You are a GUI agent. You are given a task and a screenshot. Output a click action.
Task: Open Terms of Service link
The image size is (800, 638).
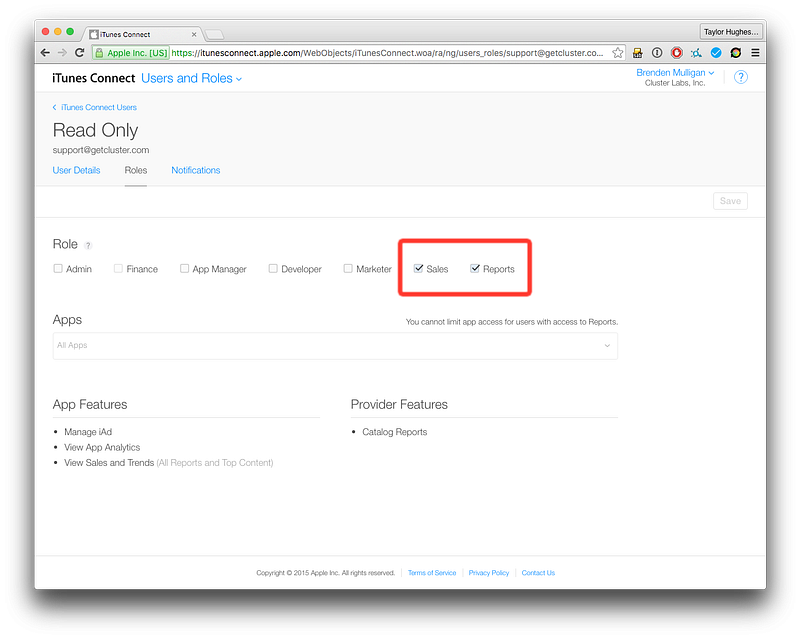(x=432, y=573)
